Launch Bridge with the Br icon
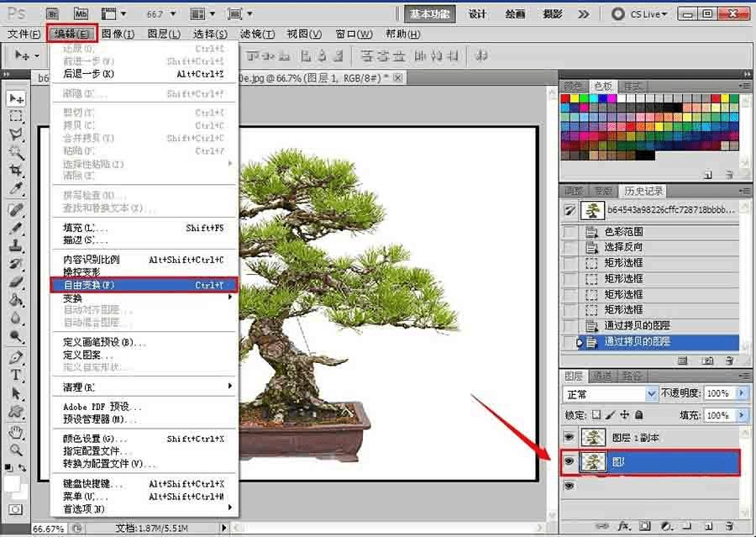Viewport: 756px width, 537px height. tap(52, 14)
